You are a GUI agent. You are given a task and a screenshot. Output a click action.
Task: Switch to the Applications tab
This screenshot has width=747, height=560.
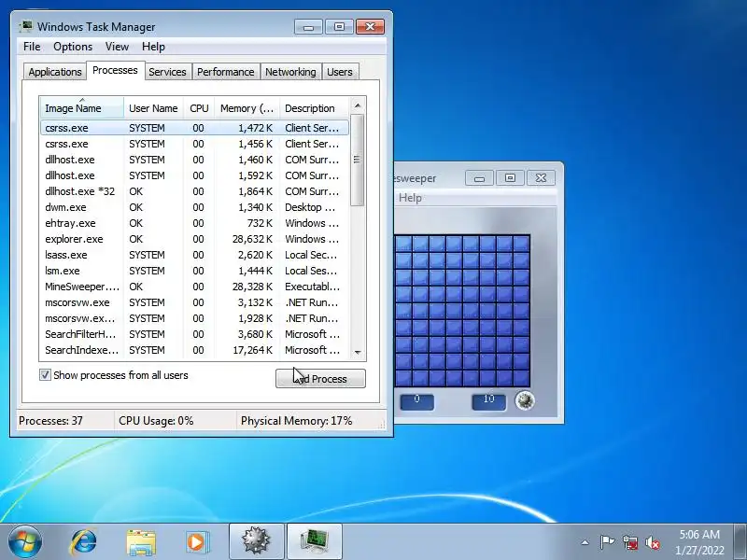(55, 72)
